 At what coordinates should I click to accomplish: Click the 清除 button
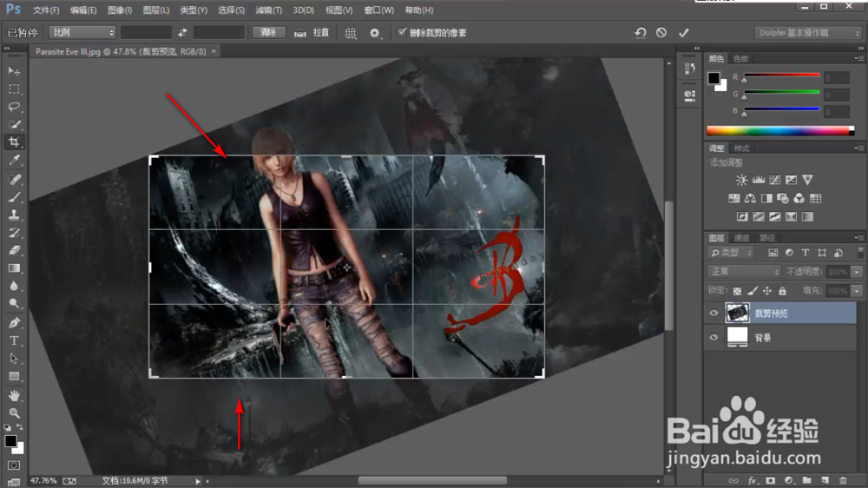[268, 33]
